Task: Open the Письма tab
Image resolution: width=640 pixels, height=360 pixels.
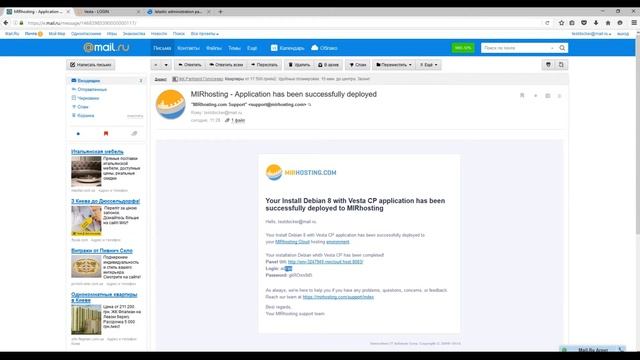Action: pos(162,48)
